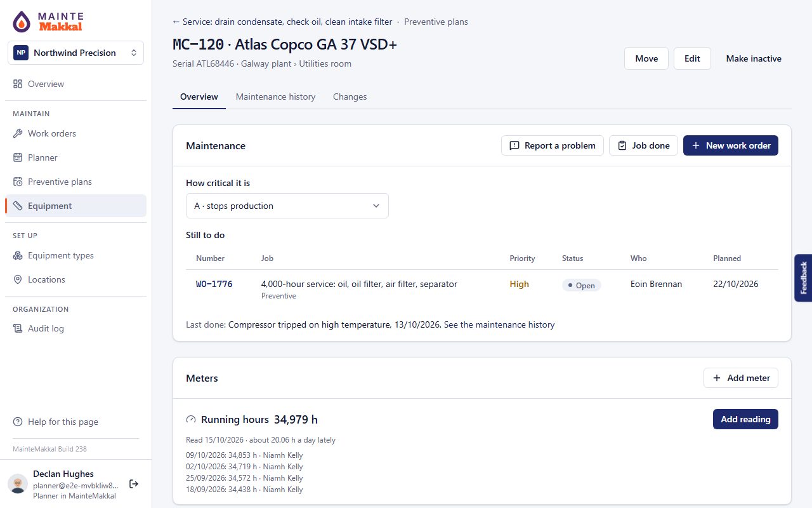
Task: Open work order WO-1776
Action: coord(214,284)
